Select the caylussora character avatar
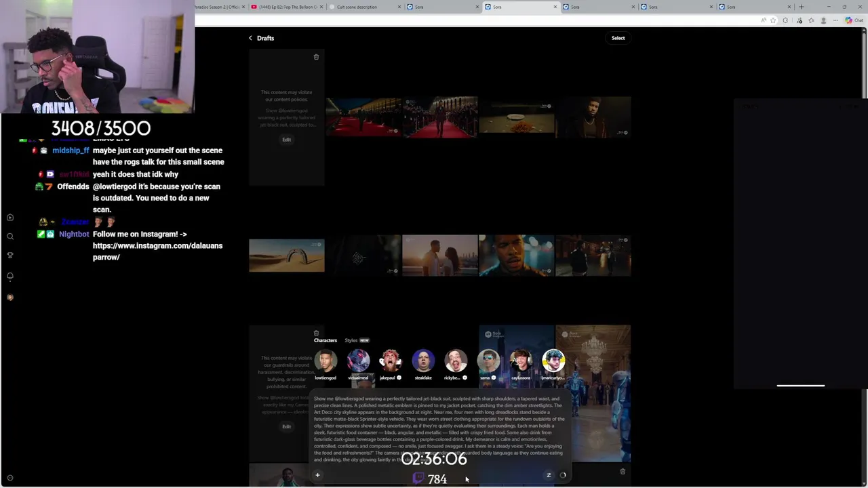The height and width of the screenshot is (488, 868). click(521, 361)
